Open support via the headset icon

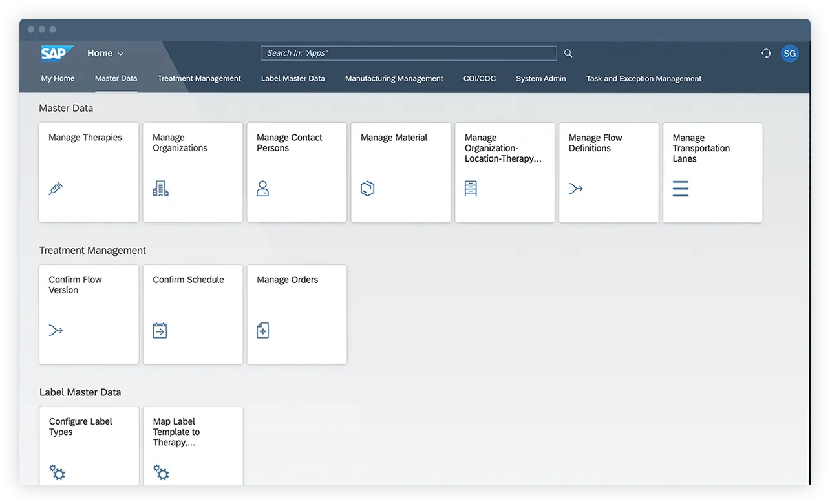coord(766,53)
